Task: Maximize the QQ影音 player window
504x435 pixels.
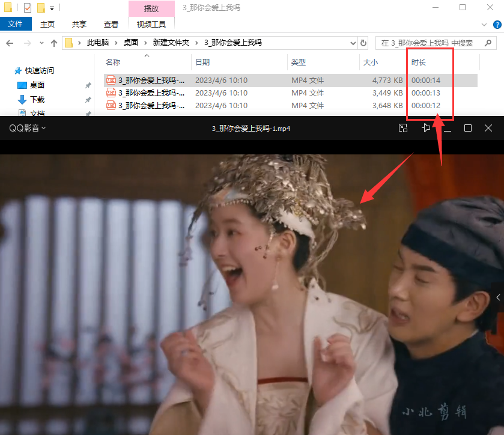Action: click(468, 128)
